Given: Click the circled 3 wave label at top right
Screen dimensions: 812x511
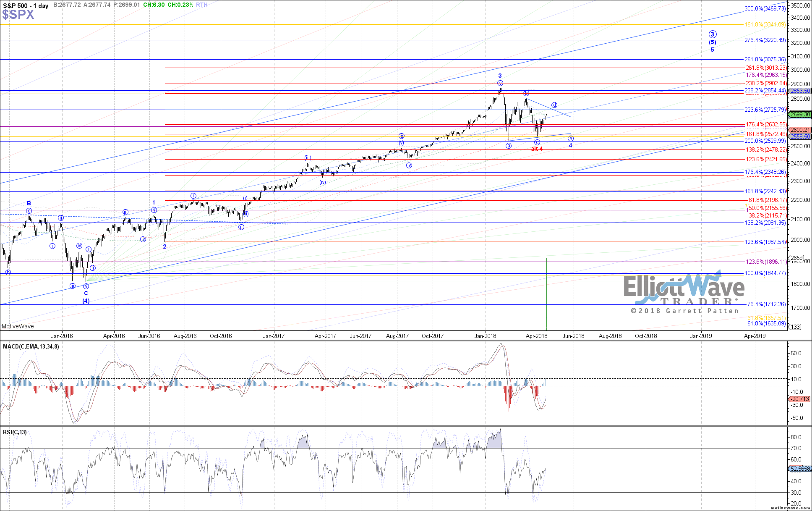Looking at the screenshot, I should tap(713, 34).
